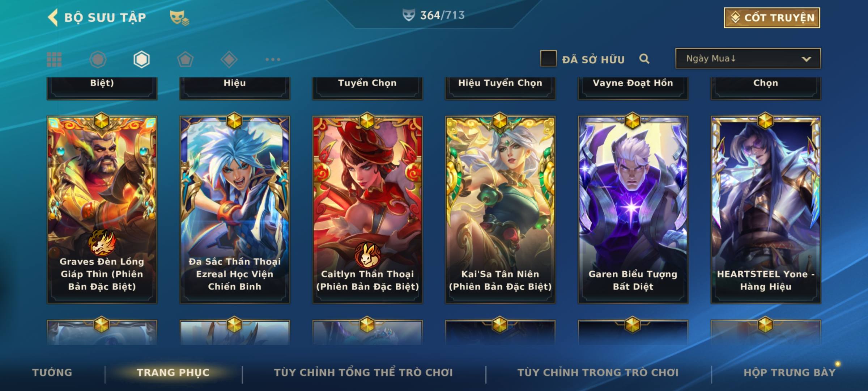Open the Graves Đèn Lồng Giáp Thìn skin card
The image size is (868, 391).
pos(102,209)
